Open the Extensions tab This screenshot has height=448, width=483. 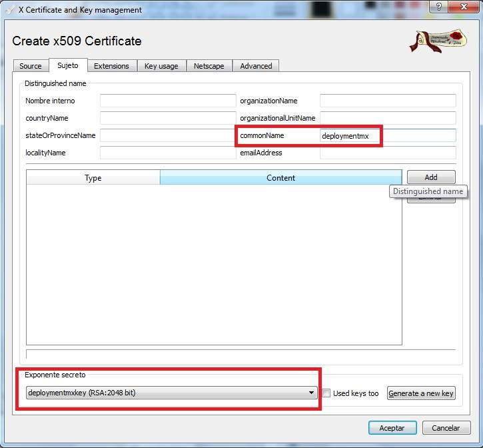tap(111, 66)
